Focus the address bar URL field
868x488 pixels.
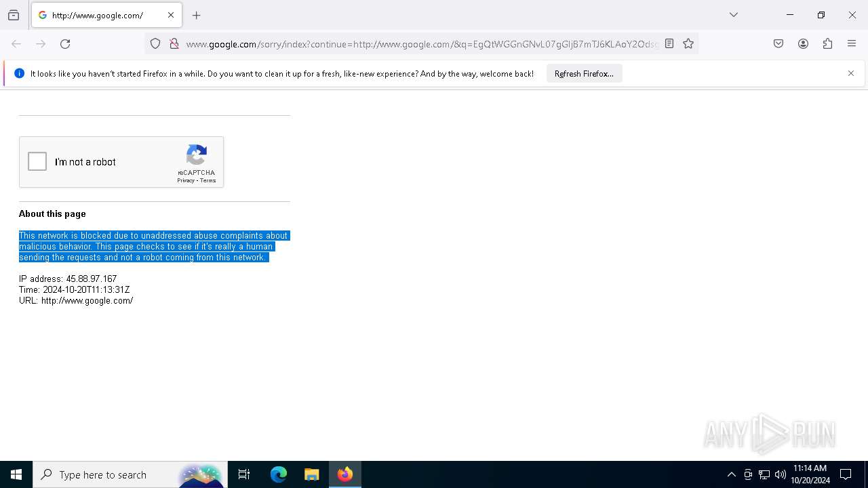click(421, 44)
